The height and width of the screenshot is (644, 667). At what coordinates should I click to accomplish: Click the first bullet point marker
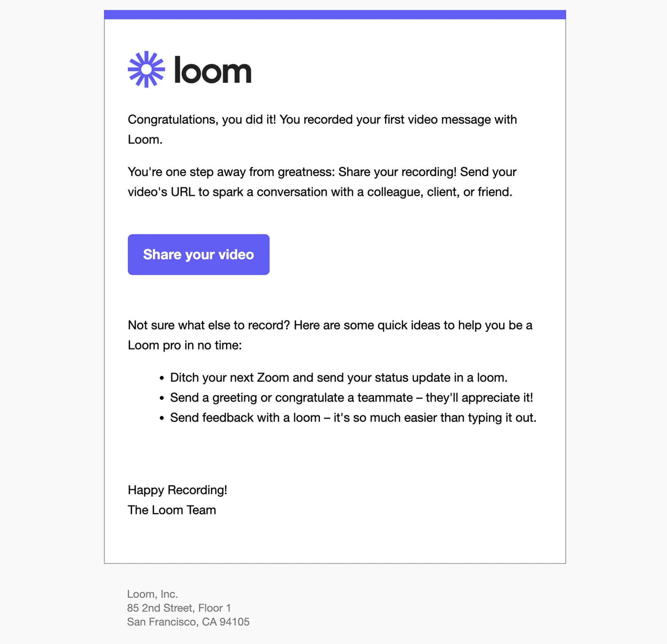point(162,378)
